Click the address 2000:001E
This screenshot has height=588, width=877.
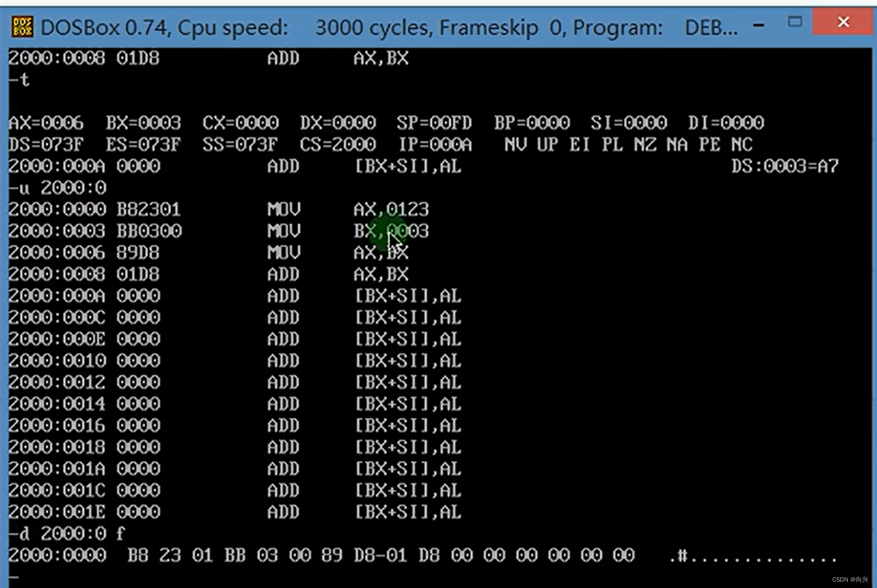click(x=57, y=512)
